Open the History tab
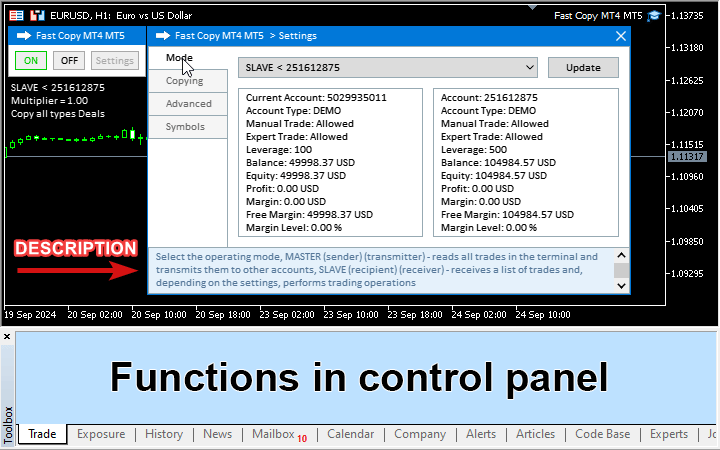Viewport: 720px width, 450px height. [164, 434]
